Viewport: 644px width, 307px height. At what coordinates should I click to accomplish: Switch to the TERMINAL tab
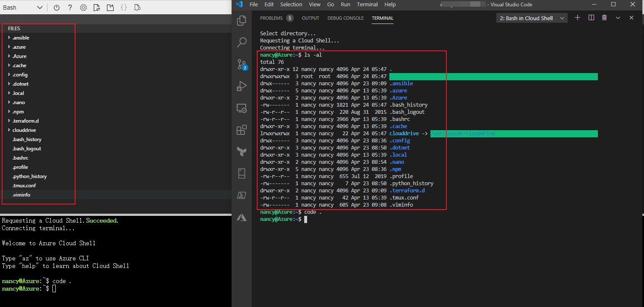click(383, 18)
